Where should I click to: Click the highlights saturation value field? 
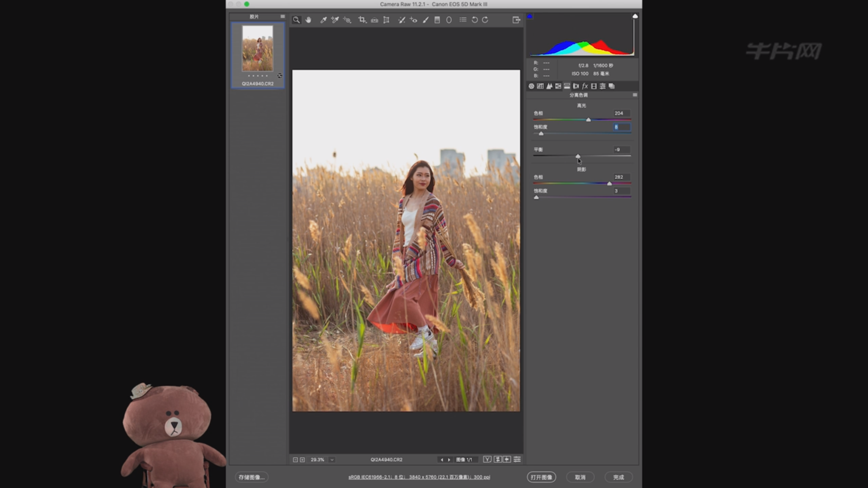coord(622,127)
